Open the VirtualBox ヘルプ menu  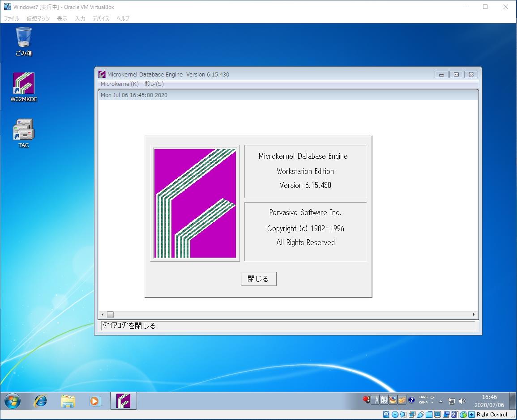(123, 18)
